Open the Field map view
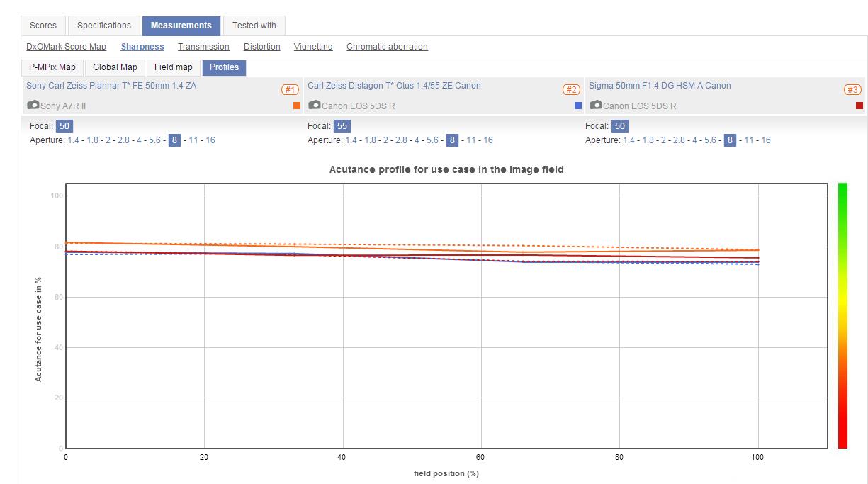Viewport: 868px width, 484px height. coord(174,67)
